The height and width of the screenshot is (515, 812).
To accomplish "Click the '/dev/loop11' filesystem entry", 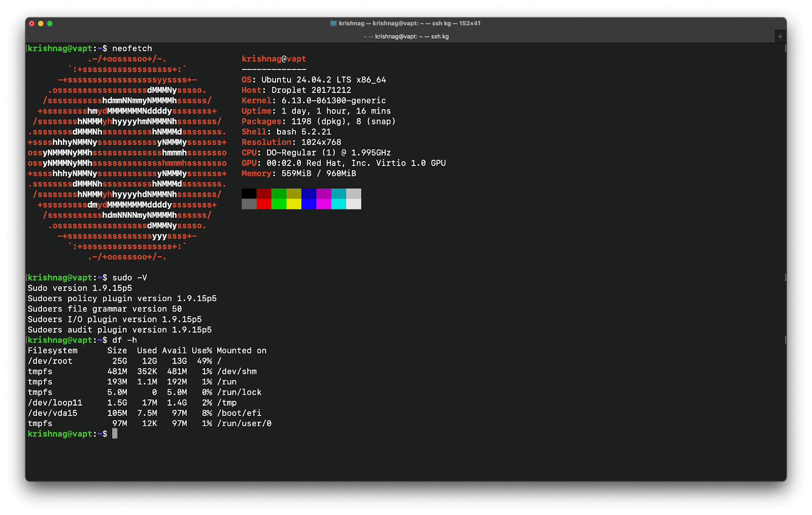I will [55, 403].
